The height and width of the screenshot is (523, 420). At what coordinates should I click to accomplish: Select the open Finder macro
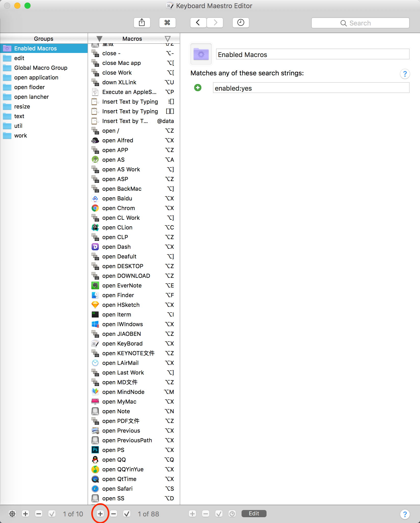pyautogui.click(x=134, y=295)
